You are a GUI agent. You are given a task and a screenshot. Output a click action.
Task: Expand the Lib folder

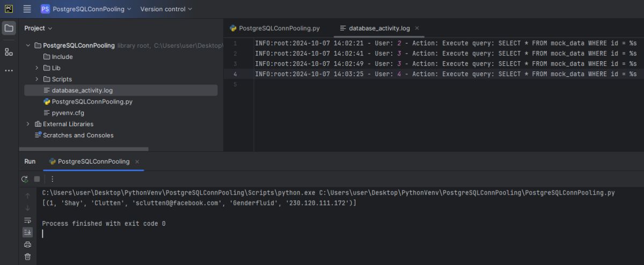coord(36,68)
